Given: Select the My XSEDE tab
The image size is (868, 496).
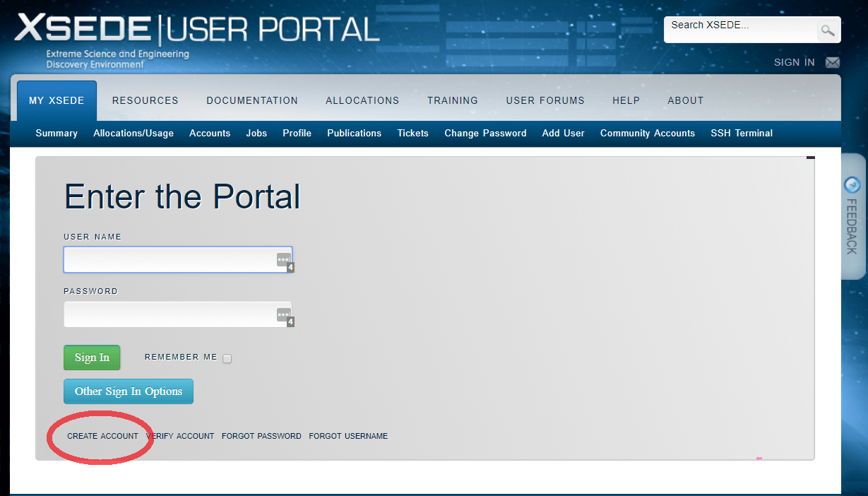Looking at the screenshot, I should 57,100.
